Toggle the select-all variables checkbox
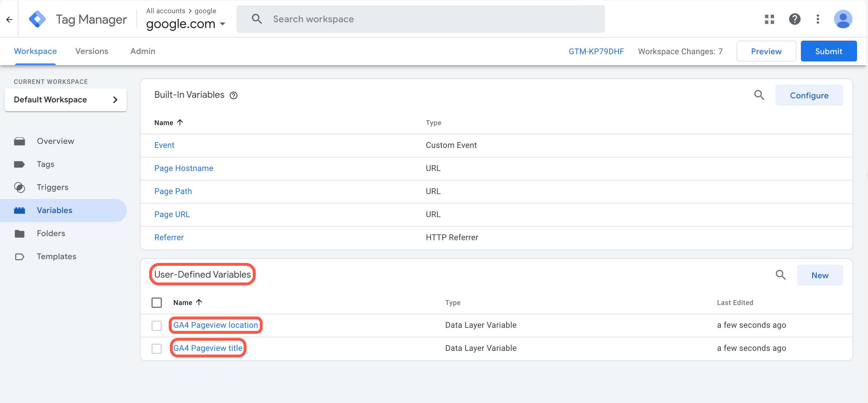Screen dimensions: 868x403 pyautogui.click(x=157, y=302)
